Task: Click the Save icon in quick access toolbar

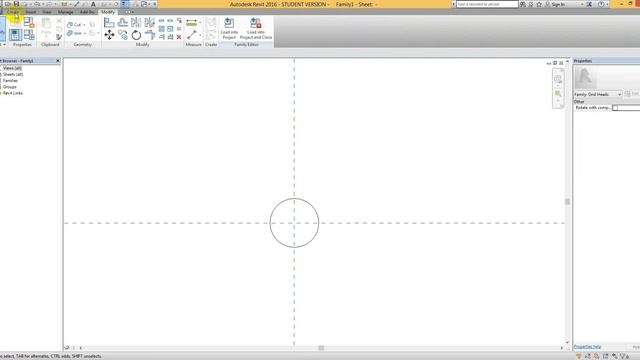Action: click(x=16, y=4)
